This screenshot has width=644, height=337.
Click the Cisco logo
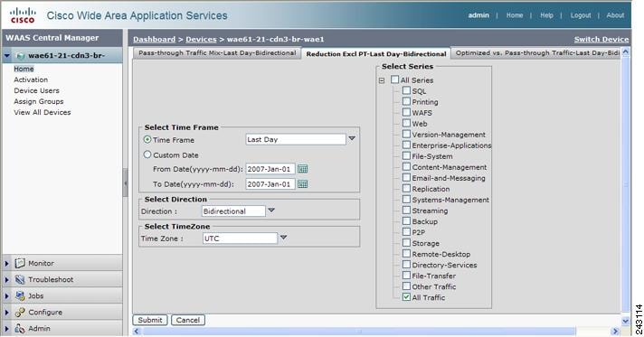pos(23,15)
